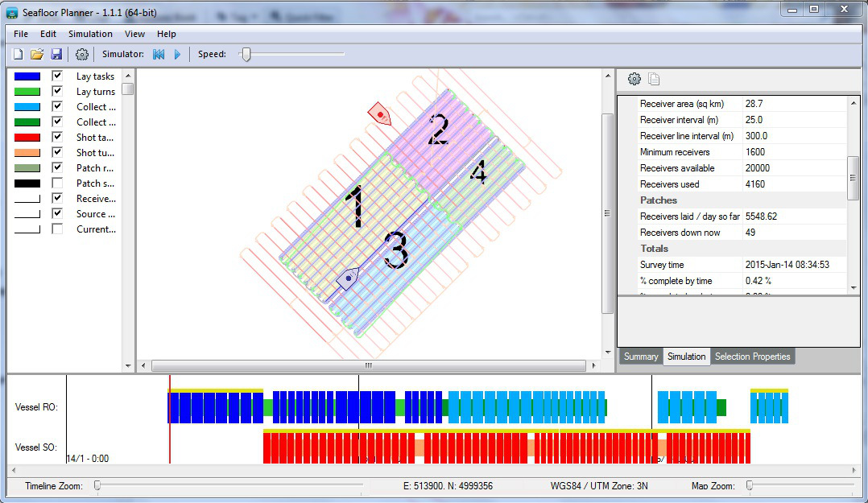Enable the Patch s... layer checkbox

click(57, 183)
